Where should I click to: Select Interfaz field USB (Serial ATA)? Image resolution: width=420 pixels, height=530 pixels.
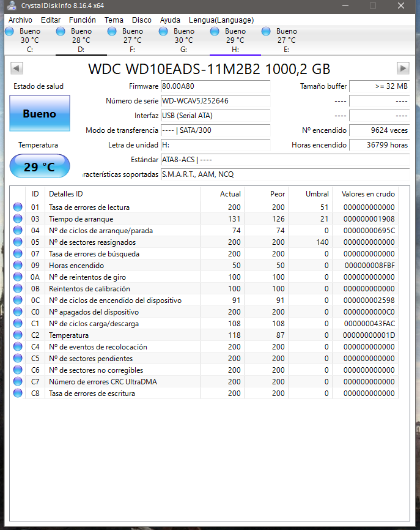pos(215,116)
